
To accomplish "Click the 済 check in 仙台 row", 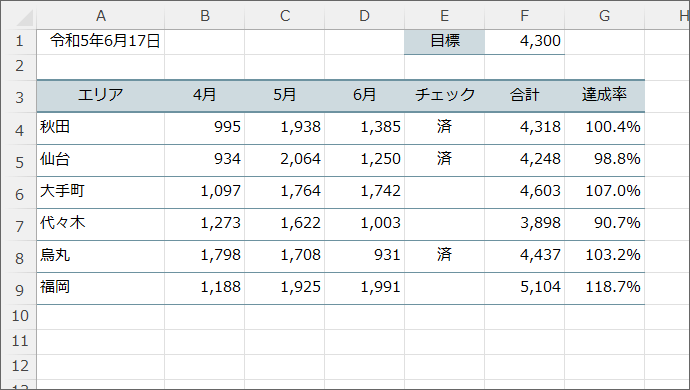I will click(444, 160).
